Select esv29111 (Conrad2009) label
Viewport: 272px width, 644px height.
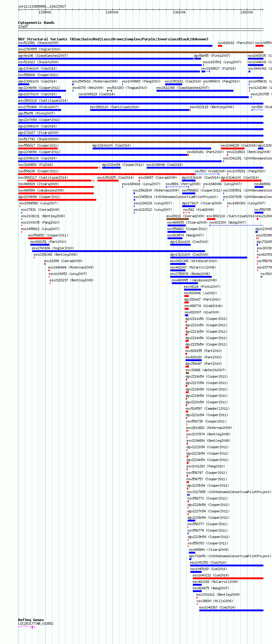(x=186, y=216)
